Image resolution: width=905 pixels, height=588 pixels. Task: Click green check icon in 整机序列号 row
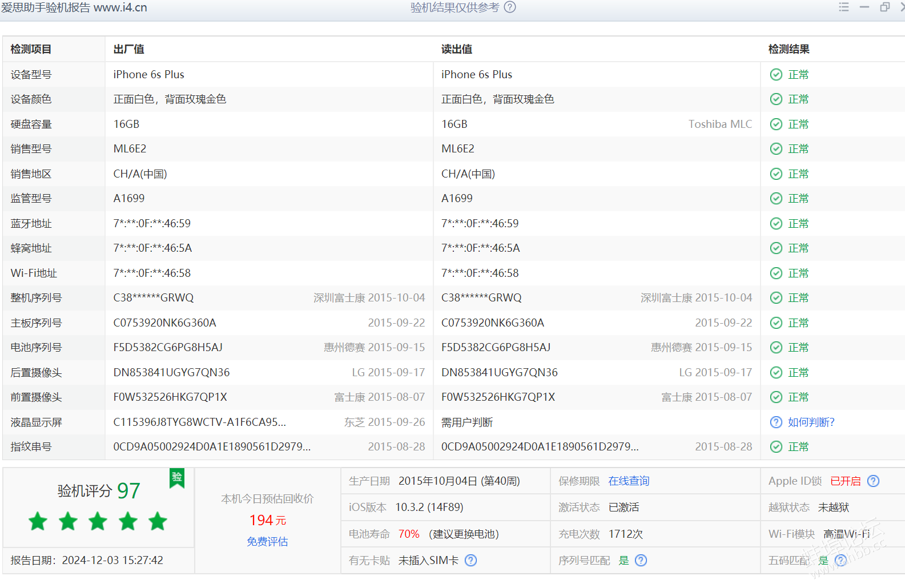click(776, 298)
